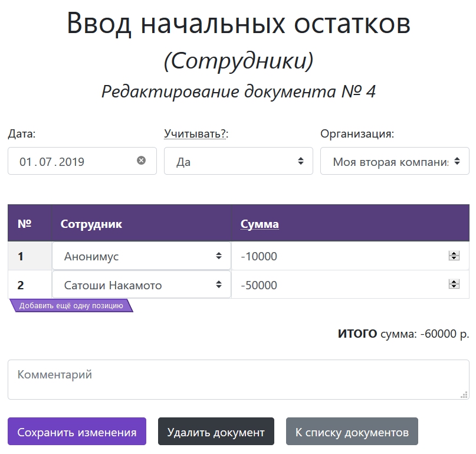The height and width of the screenshot is (454, 476).
Task: Click the stepper arrows for the -10000 sum
Action: click(454, 256)
